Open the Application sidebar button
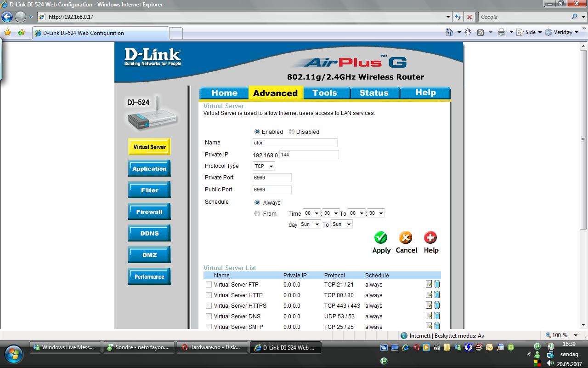This screenshot has height=368, width=588. click(x=149, y=168)
